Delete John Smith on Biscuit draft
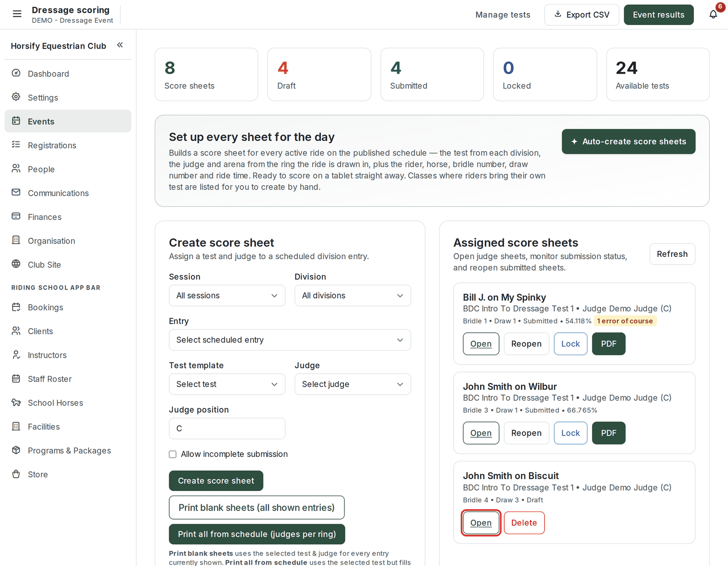Image resolution: width=728 pixels, height=566 pixels. click(524, 523)
